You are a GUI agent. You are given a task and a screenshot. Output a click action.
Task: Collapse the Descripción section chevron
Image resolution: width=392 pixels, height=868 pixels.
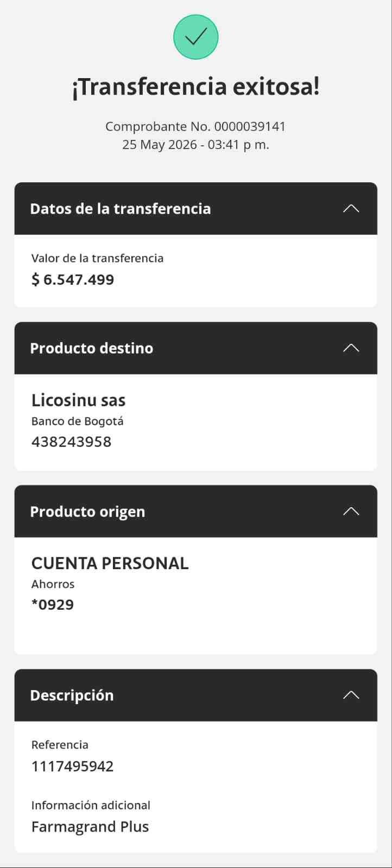351,695
